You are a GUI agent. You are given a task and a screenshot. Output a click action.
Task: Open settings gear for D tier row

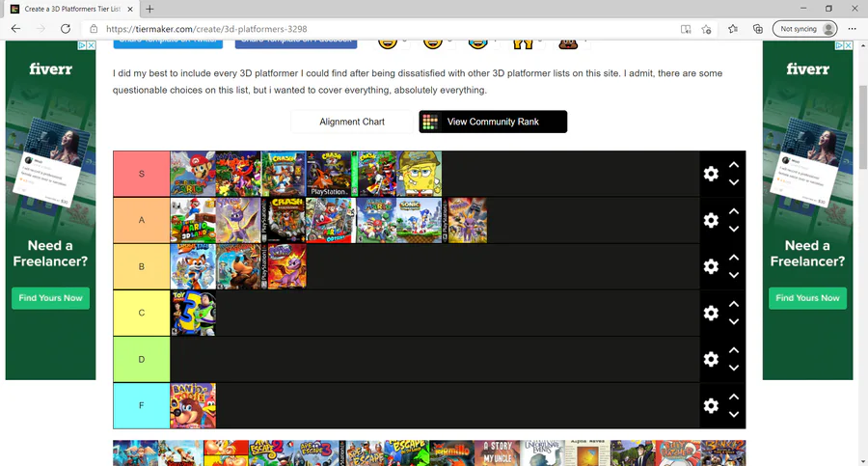pos(711,359)
